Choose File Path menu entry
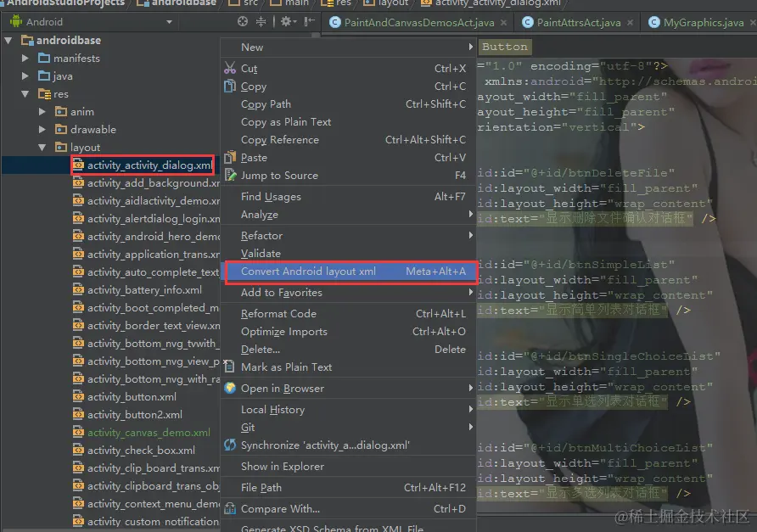Screen dimensions: 757x532 click(349, 489)
